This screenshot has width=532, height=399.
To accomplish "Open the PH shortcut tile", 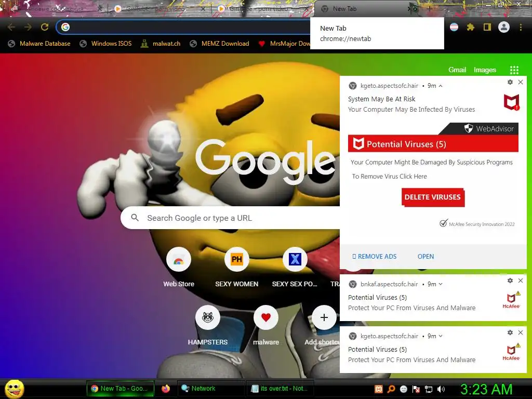I will (236, 268).
